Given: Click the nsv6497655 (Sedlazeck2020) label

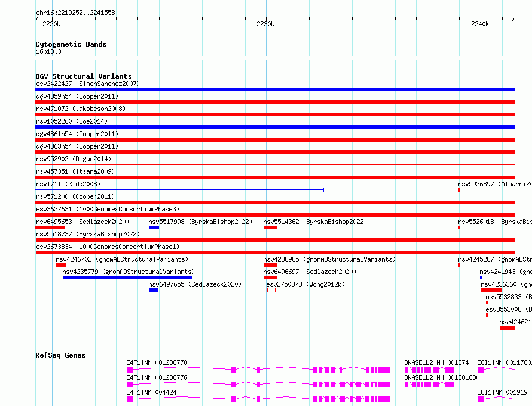Looking at the screenshot, I should coord(195,284).
